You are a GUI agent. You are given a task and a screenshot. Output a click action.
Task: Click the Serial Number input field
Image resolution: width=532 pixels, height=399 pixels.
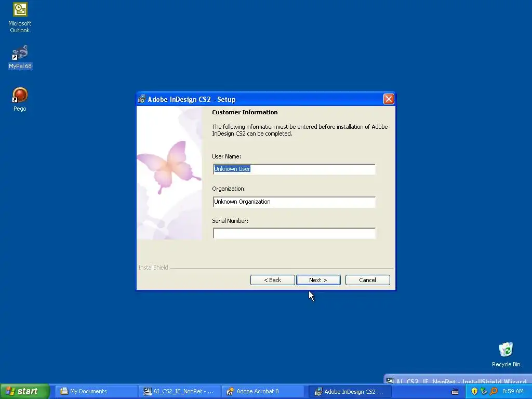(294, 233)
